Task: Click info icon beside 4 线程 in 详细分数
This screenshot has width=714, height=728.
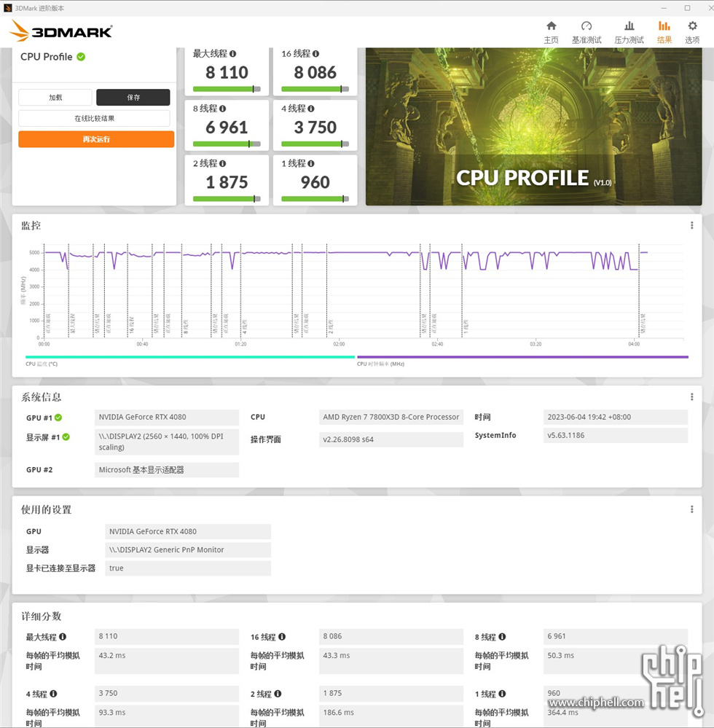Action: point(53,694)
